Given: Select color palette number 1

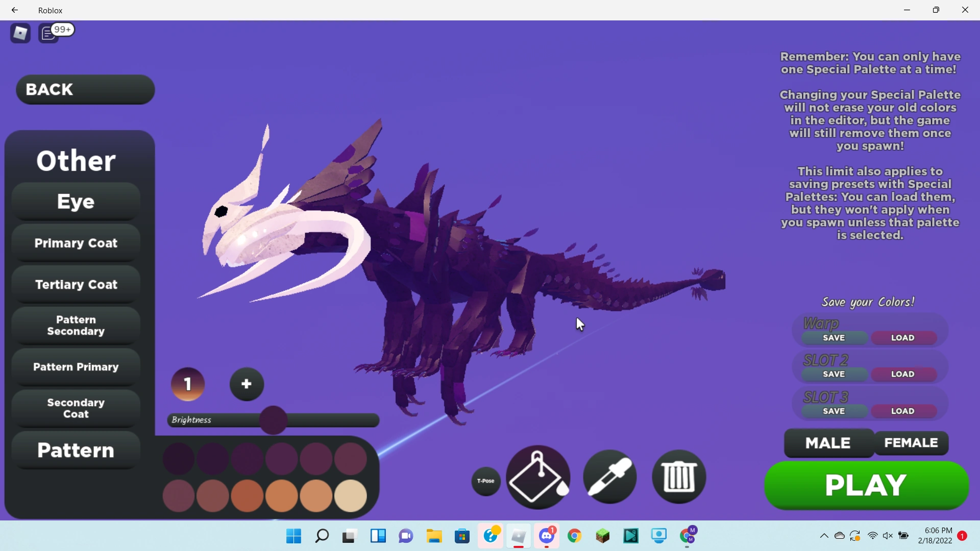Looking at the screenshot, I should point(188,384).
